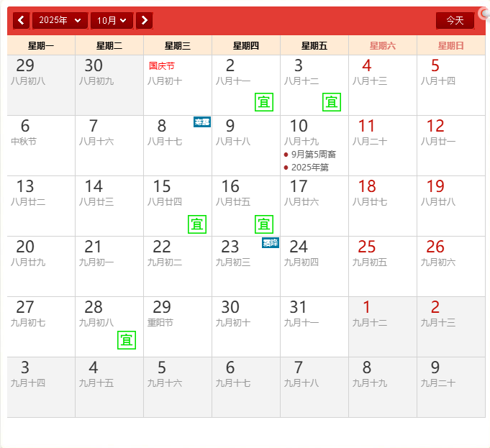Open the 9月第5周畜 event entry
490x448 pixels.
[313, 155]
